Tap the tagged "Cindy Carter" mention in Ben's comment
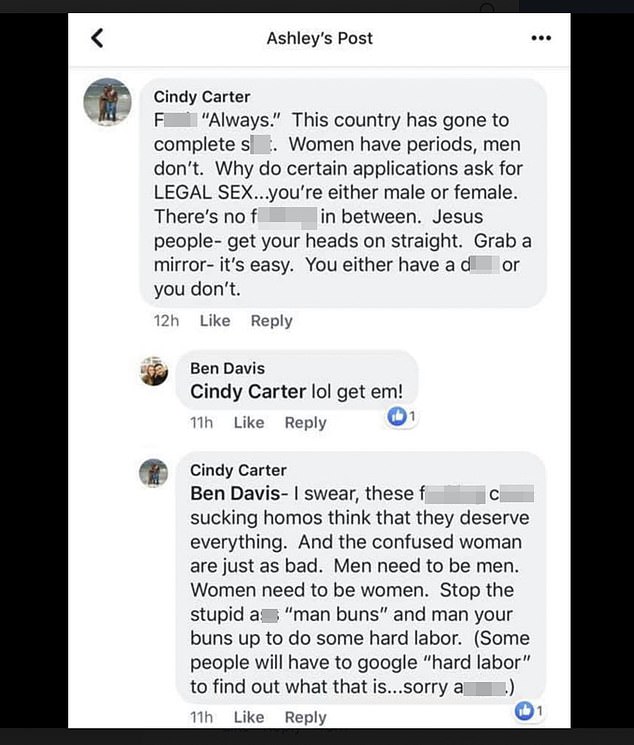This screenshot has height=745, width=634. [x=247, y=392]
